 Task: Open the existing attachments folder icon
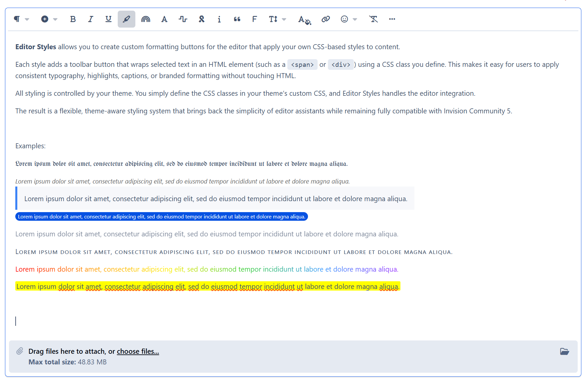(x=564, y=351)
